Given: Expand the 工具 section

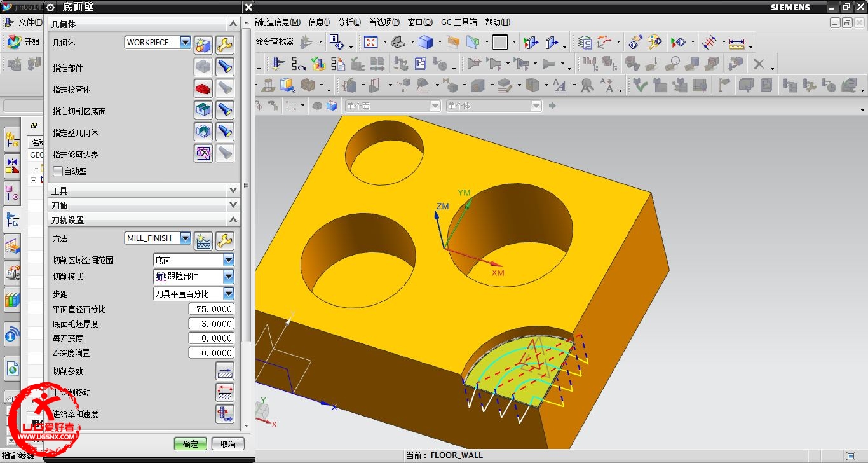Looking at the screenshot, I should [233, 190].
